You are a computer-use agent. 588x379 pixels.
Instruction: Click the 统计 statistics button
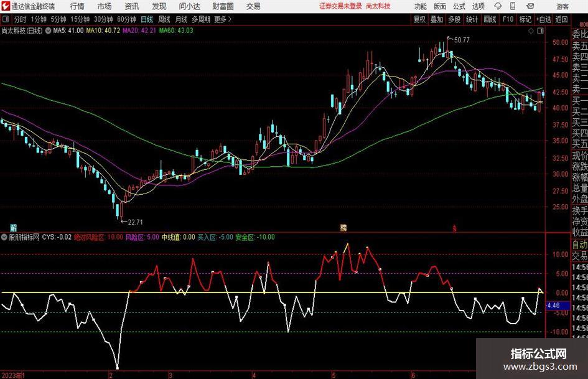click(472, 19)
